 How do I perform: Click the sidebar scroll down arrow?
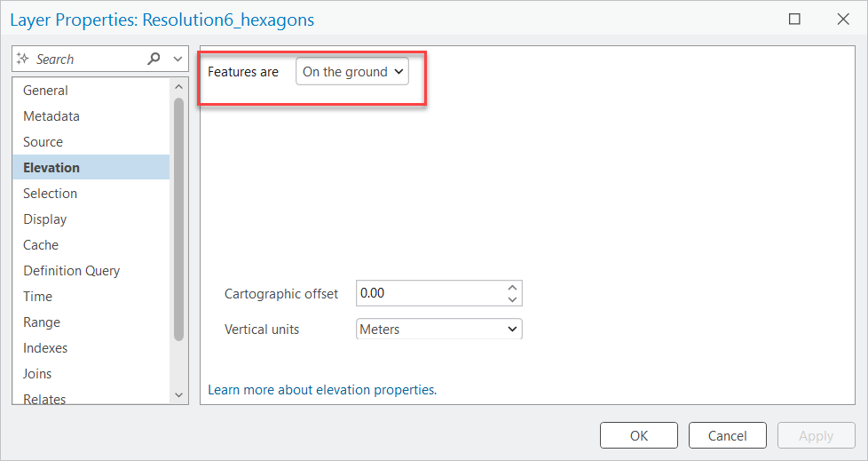click(x=178, y=395)
